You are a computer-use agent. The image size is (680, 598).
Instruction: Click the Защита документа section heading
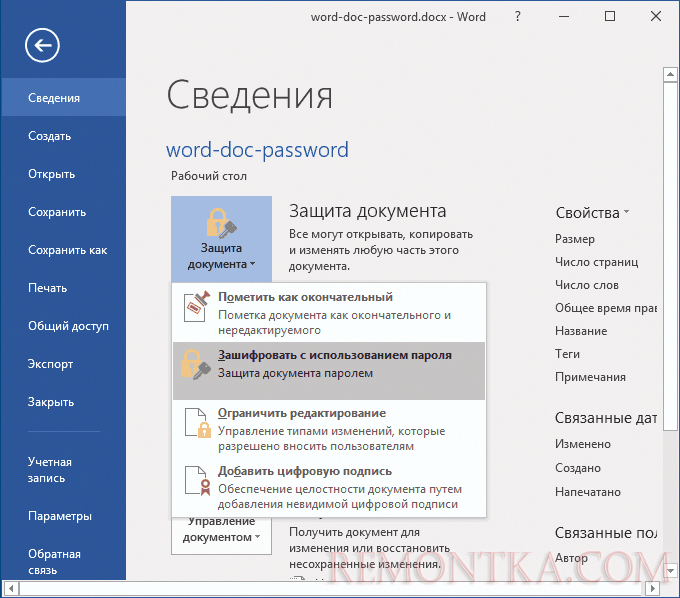(x=367, y=211)
